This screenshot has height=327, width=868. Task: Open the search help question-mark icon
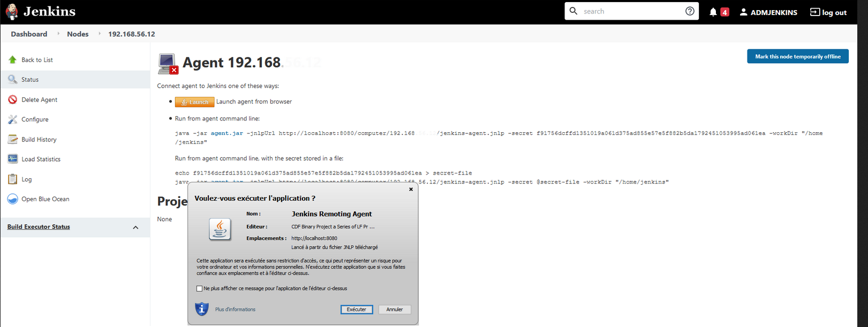tap(690, 11)
